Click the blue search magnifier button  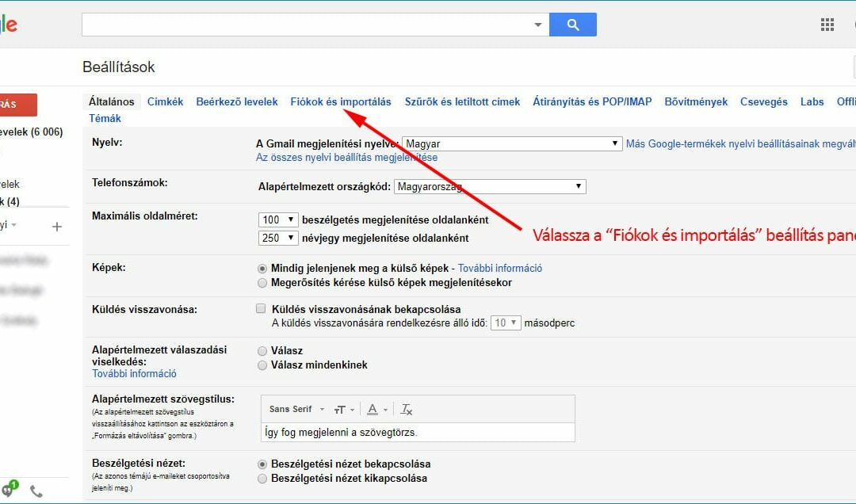click(573, 25)
